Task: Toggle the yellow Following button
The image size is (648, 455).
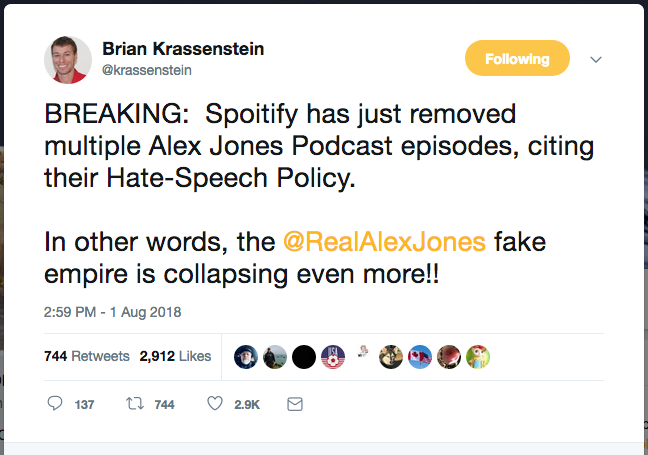Action: pos(517,59)
